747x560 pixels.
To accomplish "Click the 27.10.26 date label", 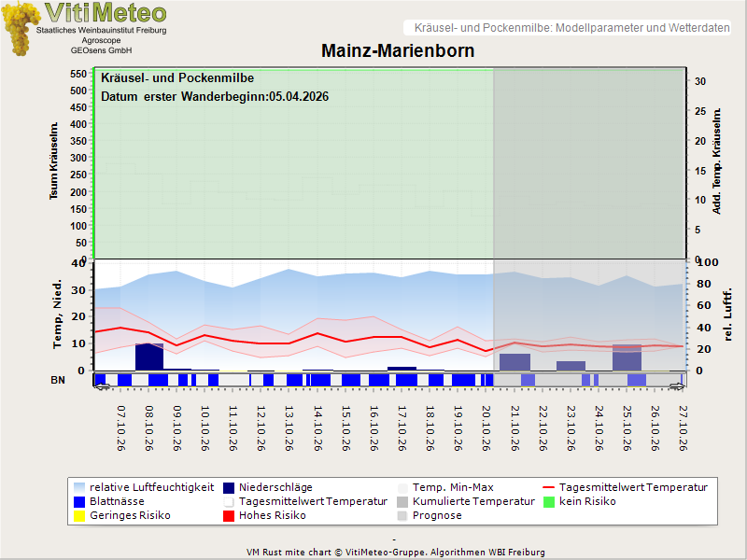I will pos(684,428).
